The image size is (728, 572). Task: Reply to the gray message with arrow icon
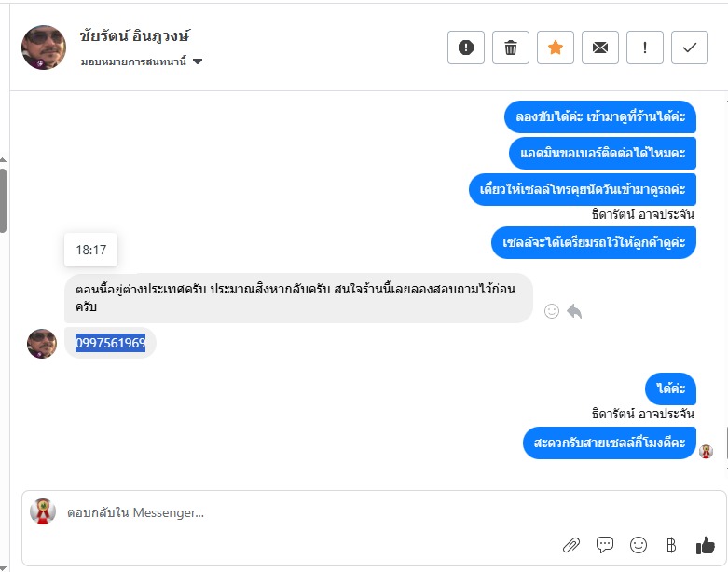[574, 311]
